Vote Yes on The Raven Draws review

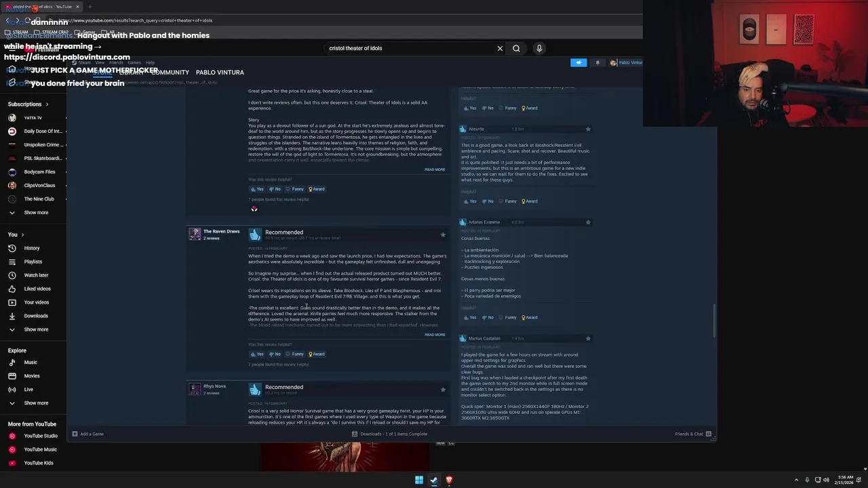pyautogui.click(x=257, y=354)
